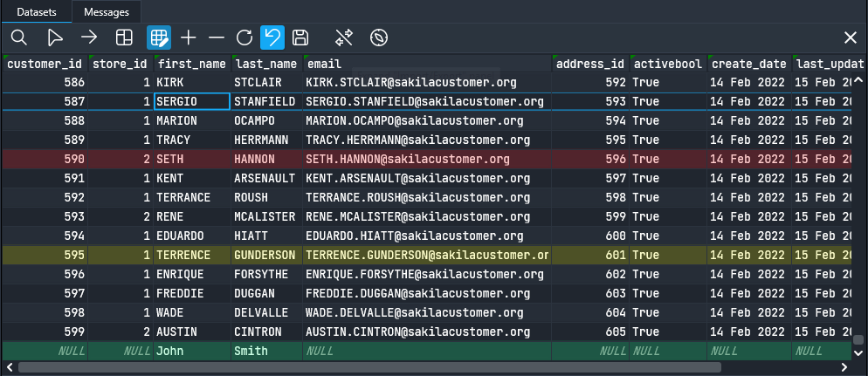868x376 pixels.
Task: Select the SERGIO first_name cell
Action: coord(191,101)
